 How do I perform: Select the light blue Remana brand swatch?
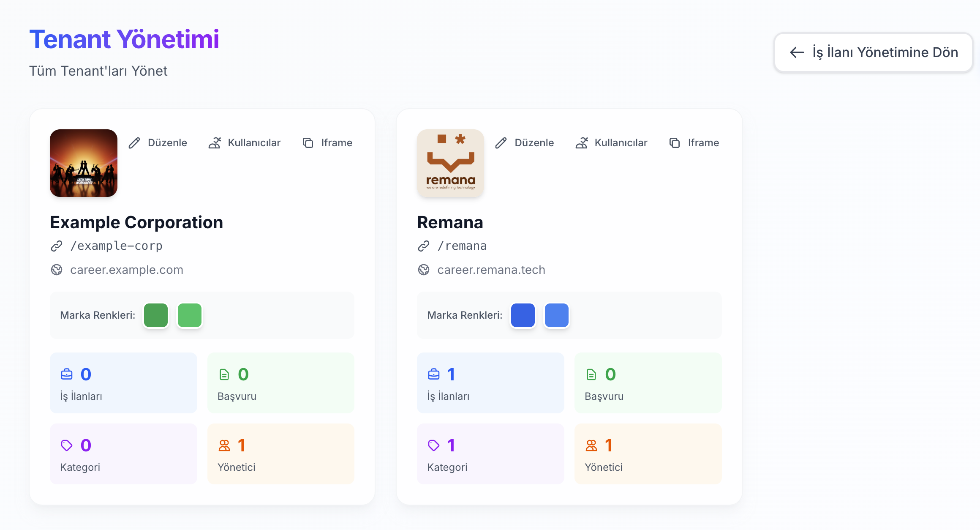[x=557, y=315]
